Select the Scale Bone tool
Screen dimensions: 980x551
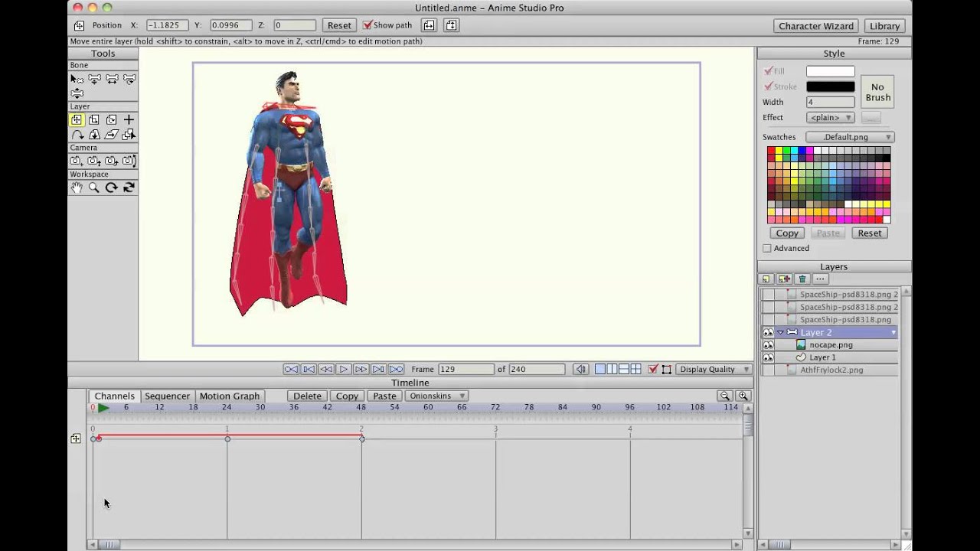click(112, 79)
